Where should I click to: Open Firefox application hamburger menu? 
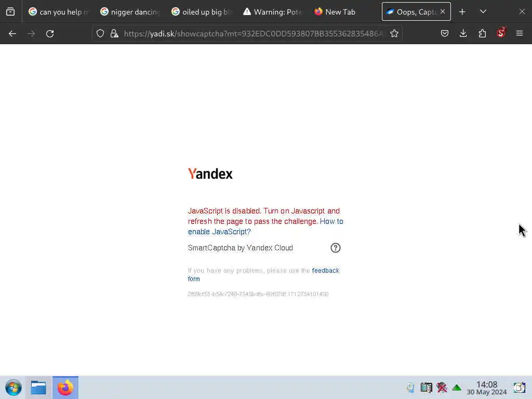(520, 34)
